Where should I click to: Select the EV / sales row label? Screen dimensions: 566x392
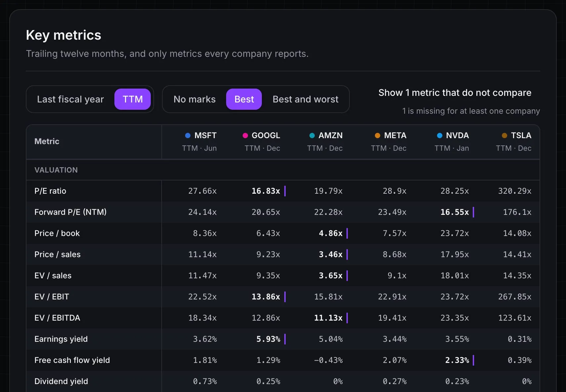click(x=53, y=276)
